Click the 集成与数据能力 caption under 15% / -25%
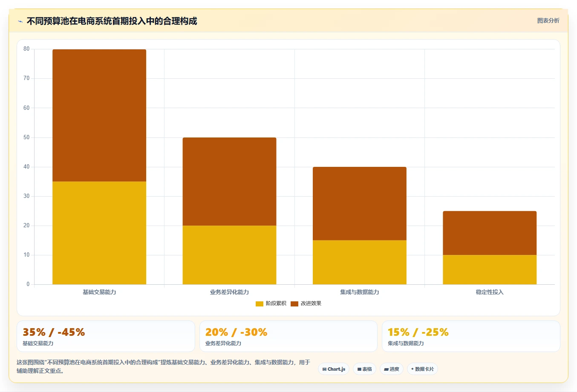577x392 pixels. [x=406, y=343]
